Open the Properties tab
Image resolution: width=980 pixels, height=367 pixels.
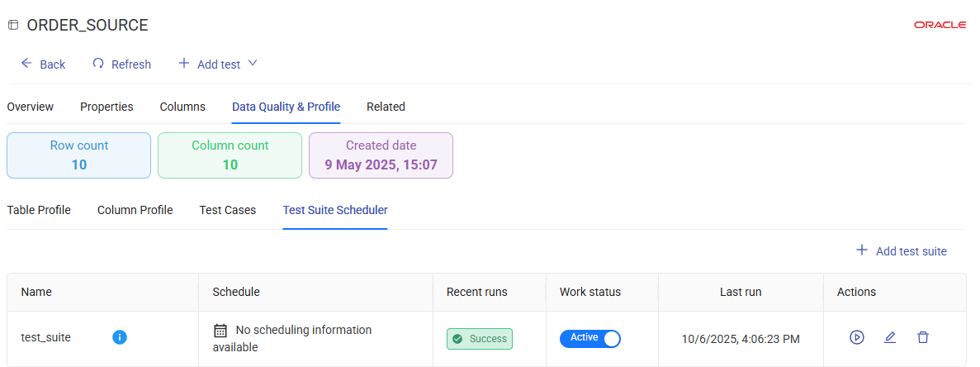[107, 107]
